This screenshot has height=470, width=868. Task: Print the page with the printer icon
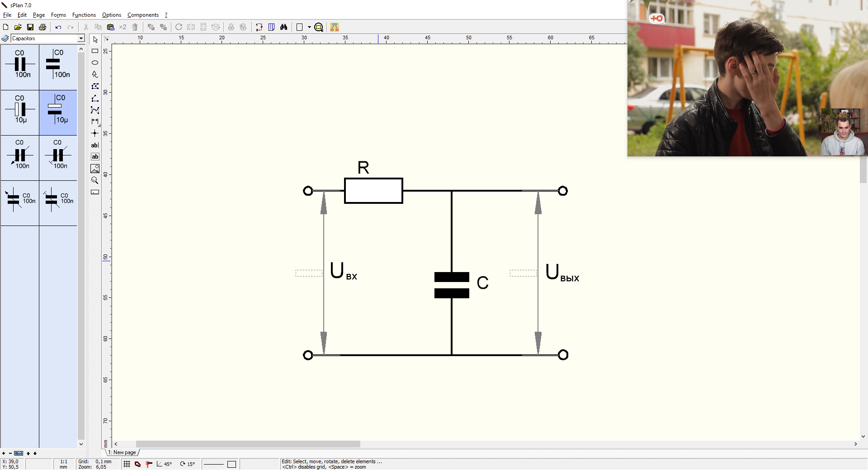click(x=42, y=27)
